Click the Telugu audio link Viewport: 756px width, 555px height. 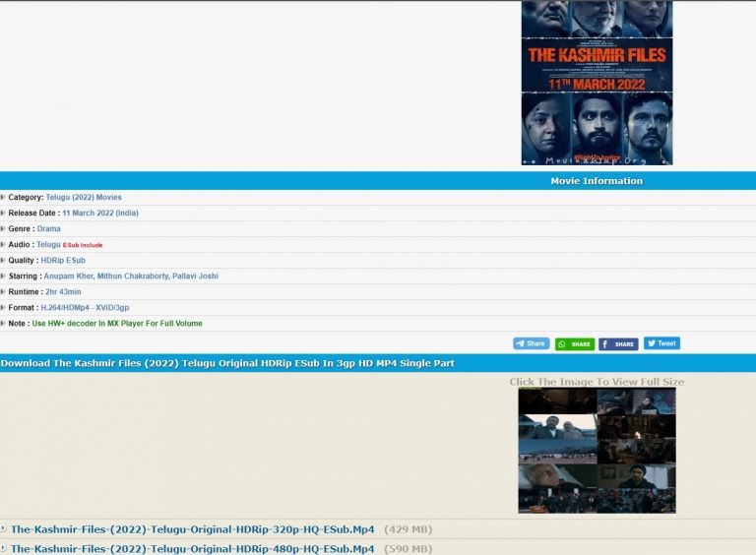[48, 245]
